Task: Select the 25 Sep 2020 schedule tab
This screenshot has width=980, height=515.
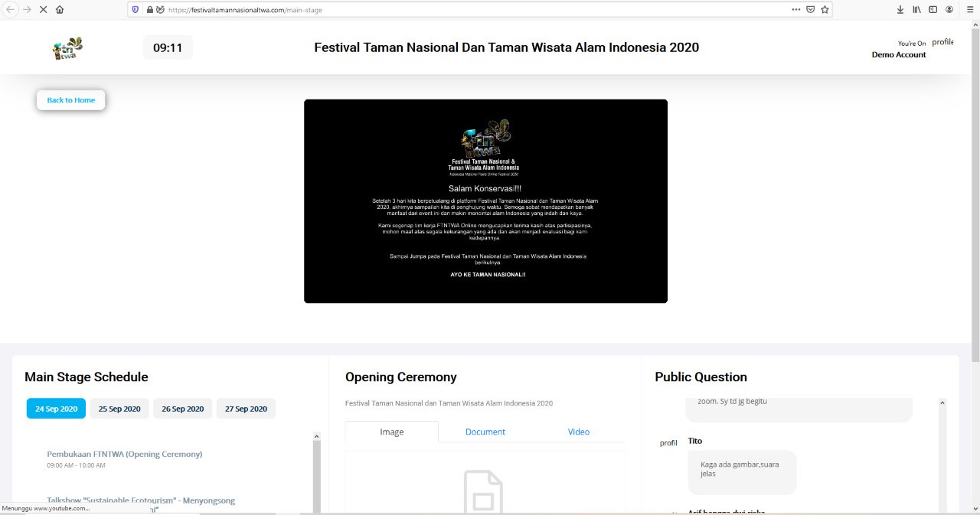Action: click(119, 409)
